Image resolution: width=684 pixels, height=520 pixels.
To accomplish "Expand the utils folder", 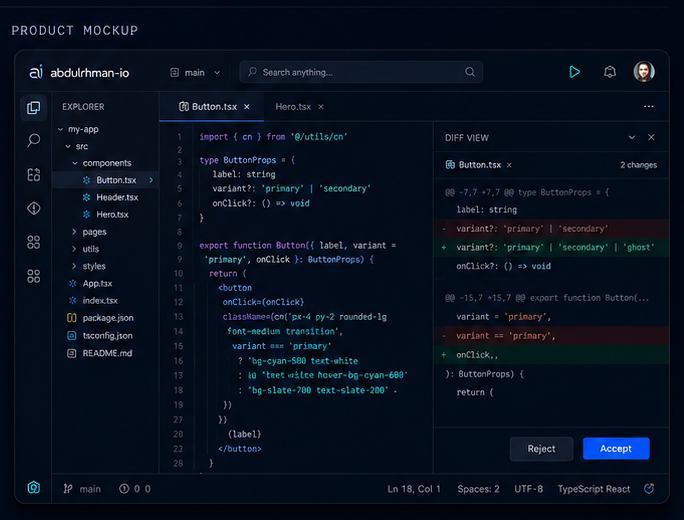I will [74, 249].
